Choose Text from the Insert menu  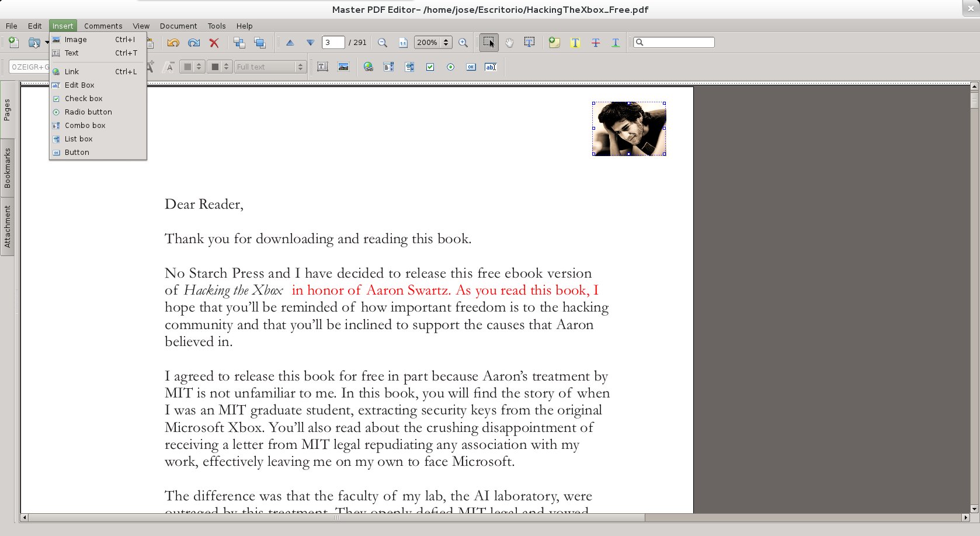(98, 53)
